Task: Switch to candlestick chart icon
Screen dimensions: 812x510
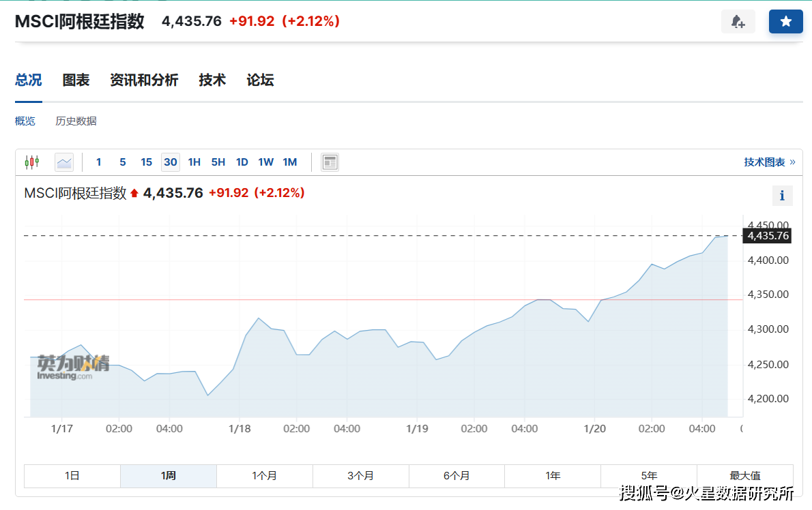Action: click(x=32, y=162)
